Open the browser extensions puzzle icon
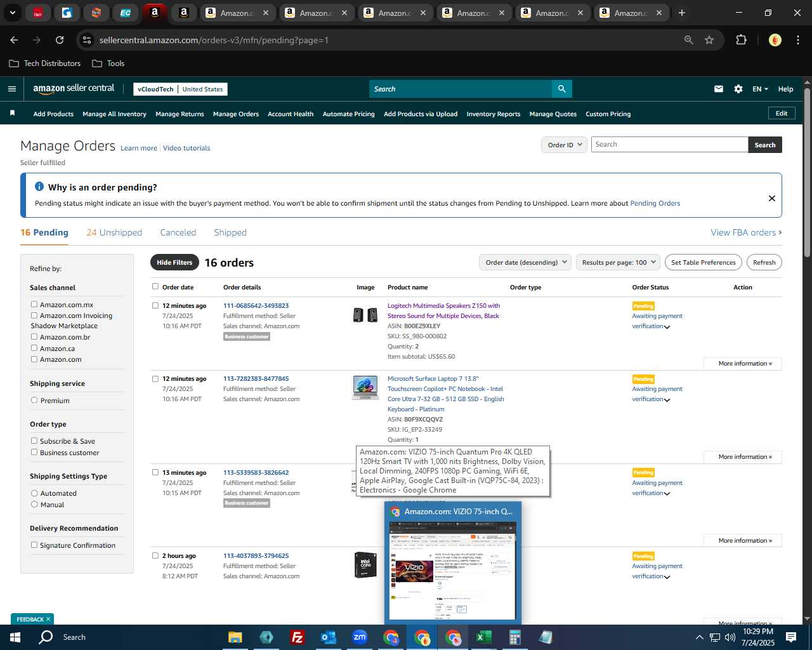The height and width of the screenshot is (650, 812). coord(741,40)
